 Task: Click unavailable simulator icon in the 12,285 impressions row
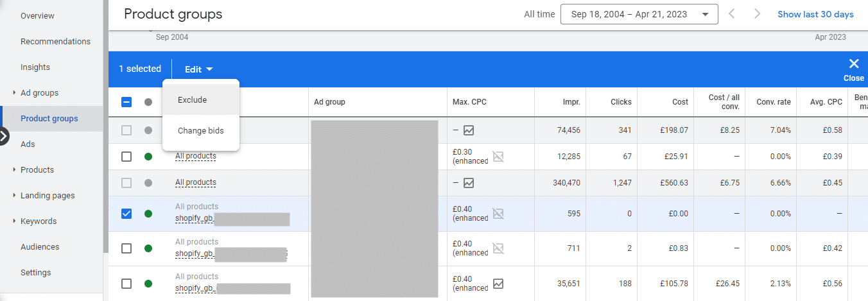[498, 157]
